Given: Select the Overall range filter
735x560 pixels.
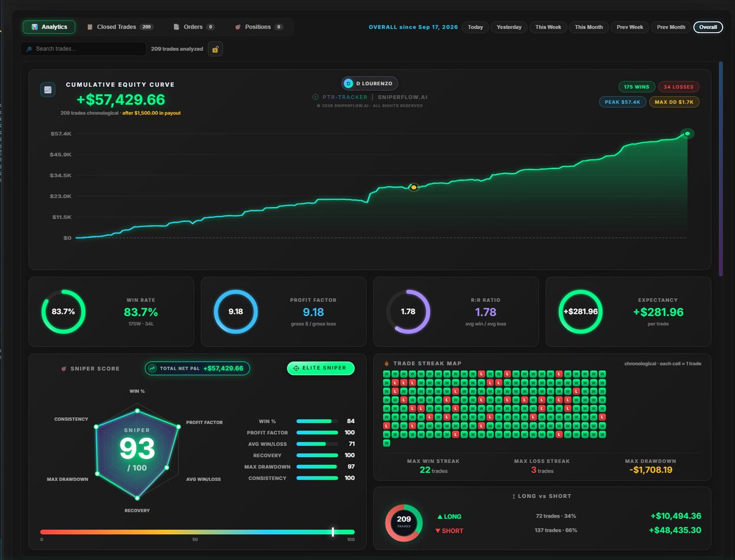Looking at the screenshot, I should pos(708,27).
